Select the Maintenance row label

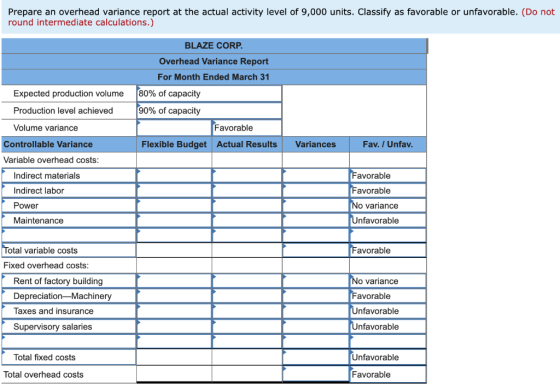click(69, 221)
